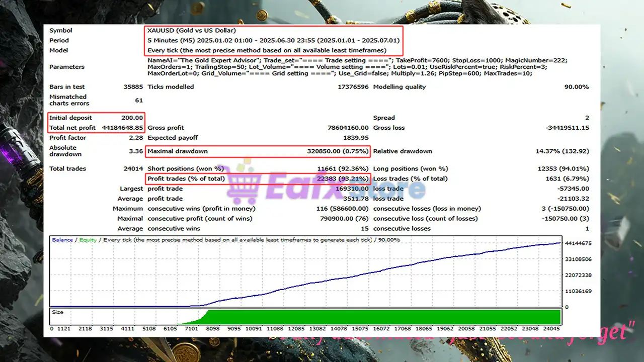This screenshot has height=362, width=644.
Task: Click the Every tick model description
Action: (x=267, y=50)
